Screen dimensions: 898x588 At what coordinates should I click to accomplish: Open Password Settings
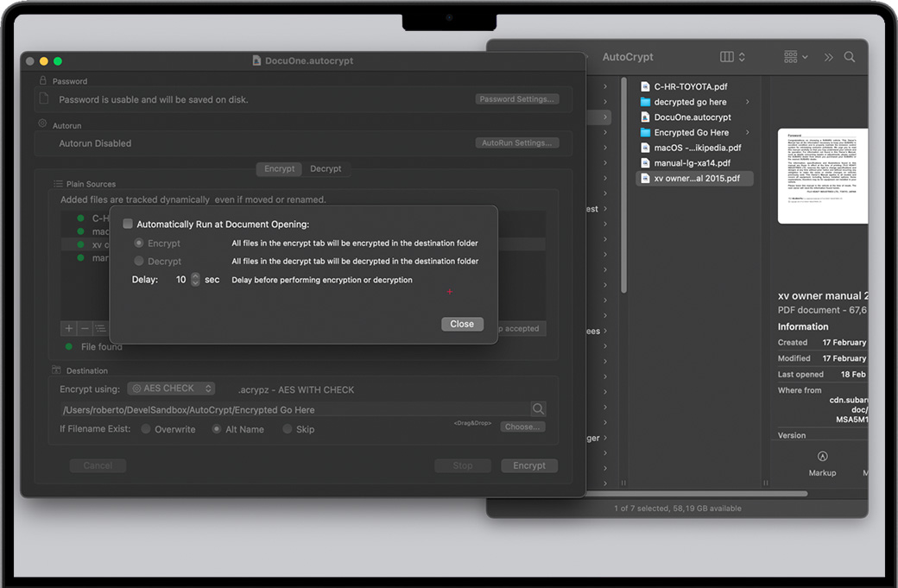pyautogui.click(x=516, y=99)
